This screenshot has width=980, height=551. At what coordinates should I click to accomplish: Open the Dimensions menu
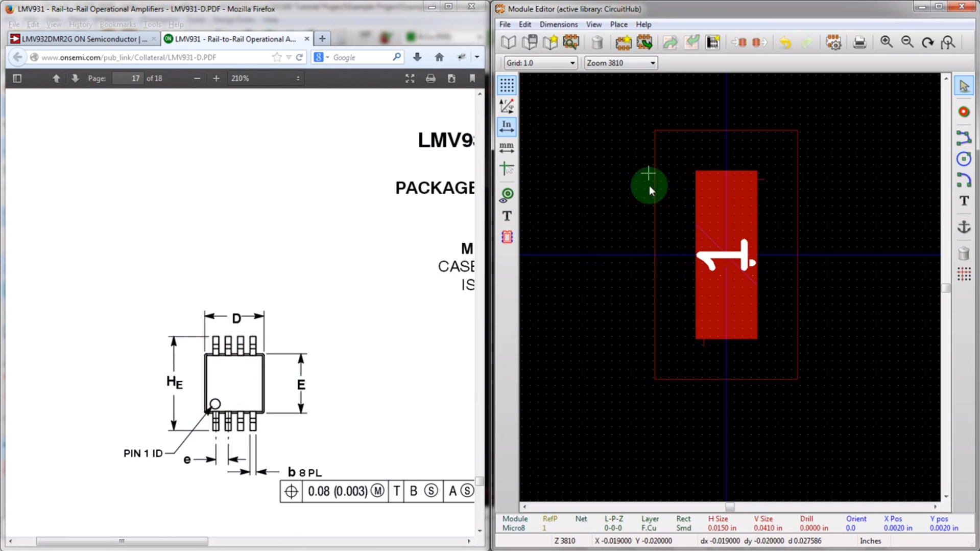coord(558,24)
